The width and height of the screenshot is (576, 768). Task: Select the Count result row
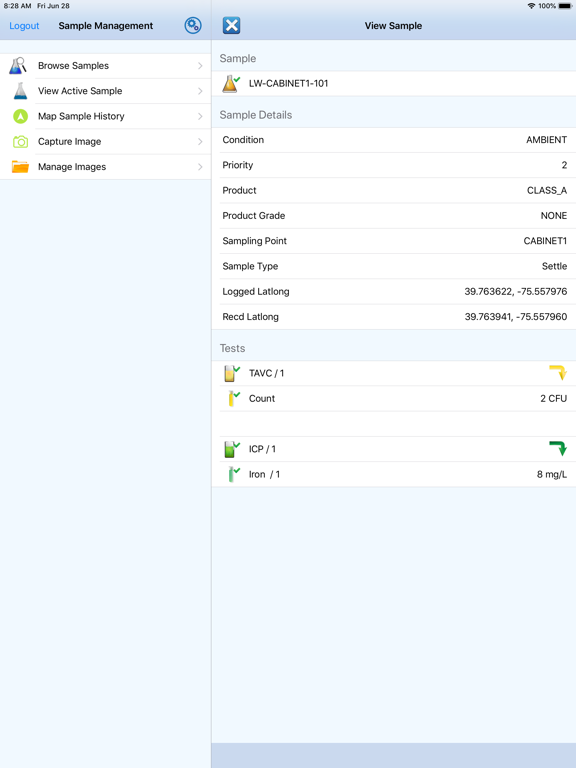(x=394, y=398)
